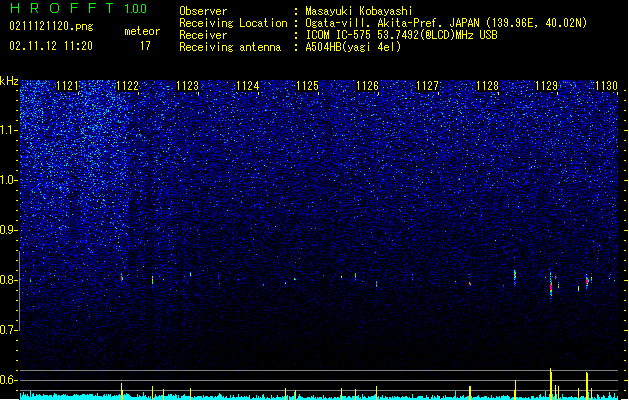The image size is (629, 400).
Task: Click the 'meteor' label
Action: 142,31
